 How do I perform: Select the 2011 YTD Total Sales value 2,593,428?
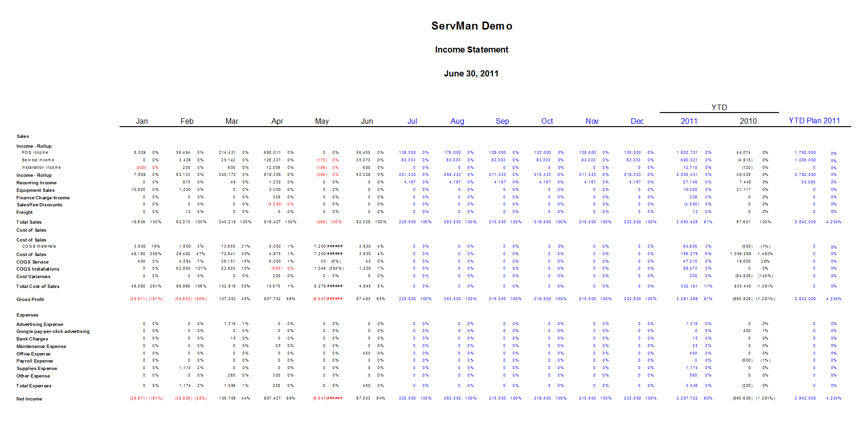[687, 222]
